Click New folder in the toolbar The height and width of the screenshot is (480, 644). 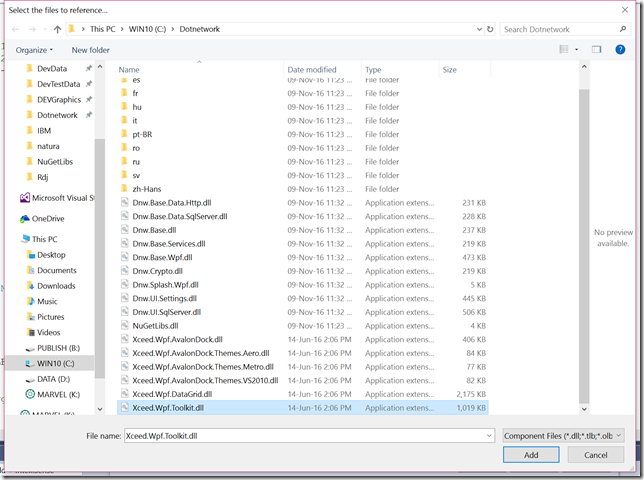pyautogui.click(x=91, y=49)
